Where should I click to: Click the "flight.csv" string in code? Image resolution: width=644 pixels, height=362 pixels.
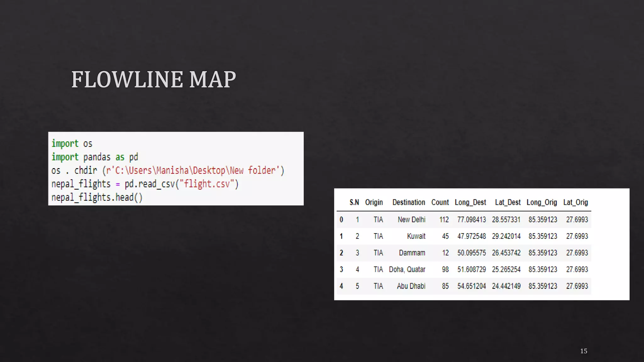point(207,184)
